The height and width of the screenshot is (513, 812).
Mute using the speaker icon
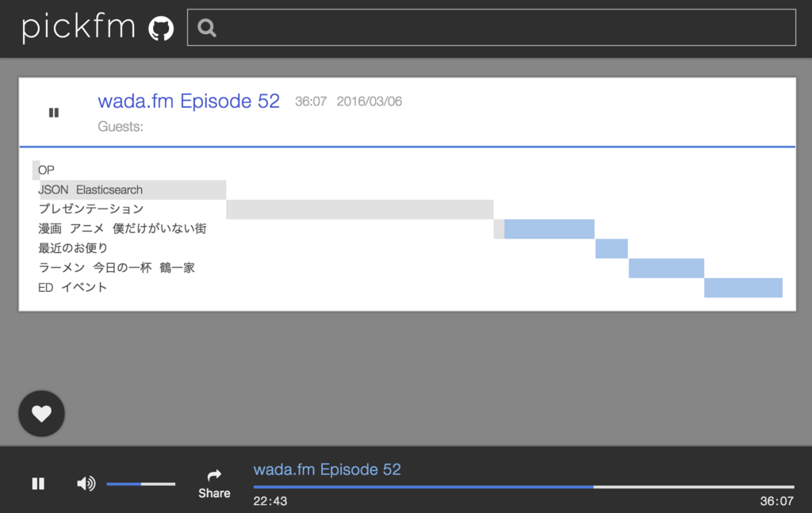coord(86,484)
